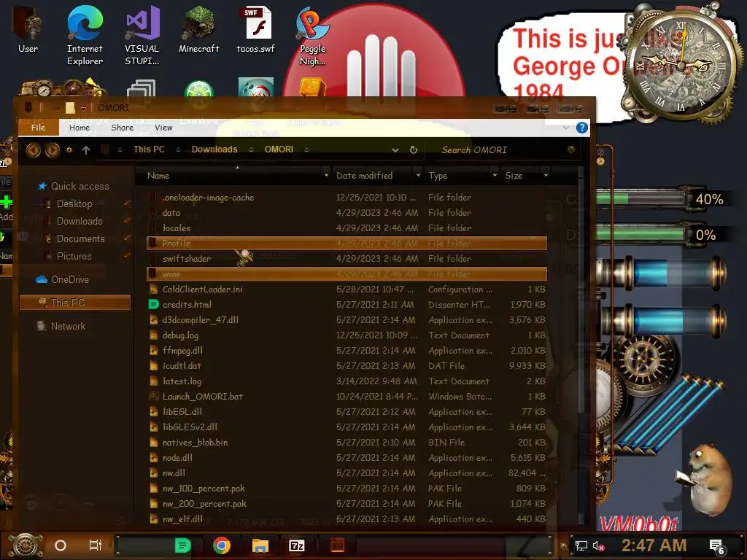Select nw.dll file
The height and width of the screenshot is (560, 747).
[x=174, y=473]
